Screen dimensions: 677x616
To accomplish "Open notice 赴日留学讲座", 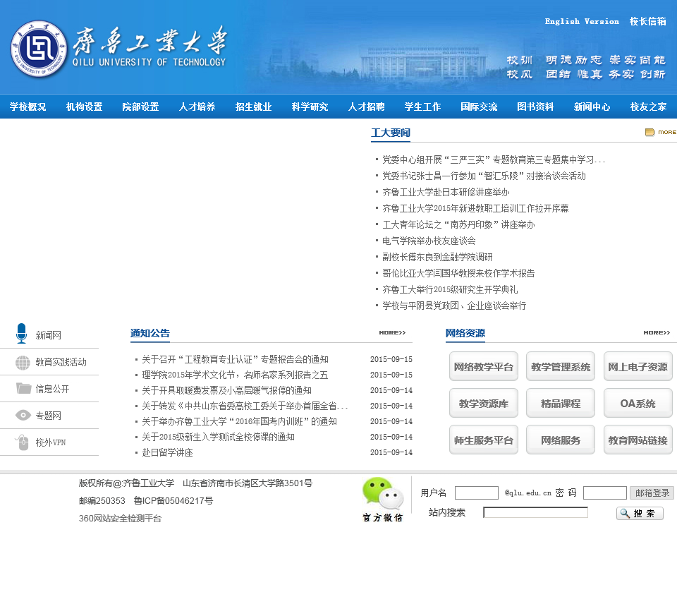I will click(x=168, y=453).
